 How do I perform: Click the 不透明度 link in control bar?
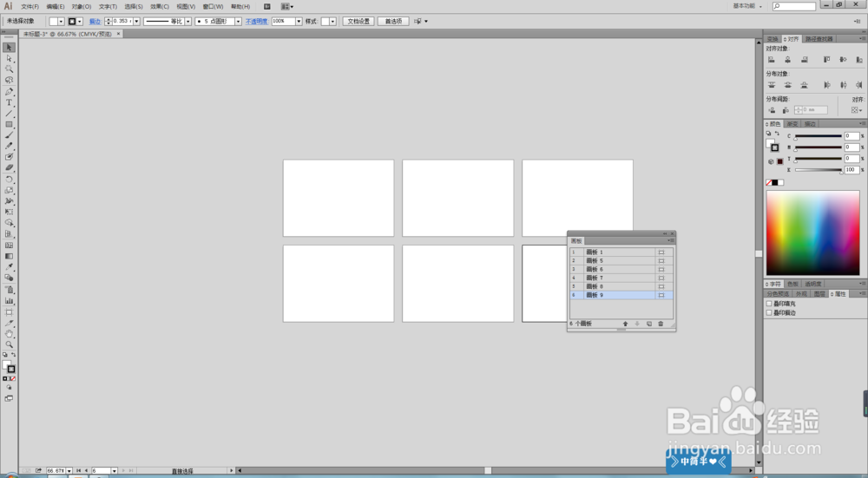point(257,21)
